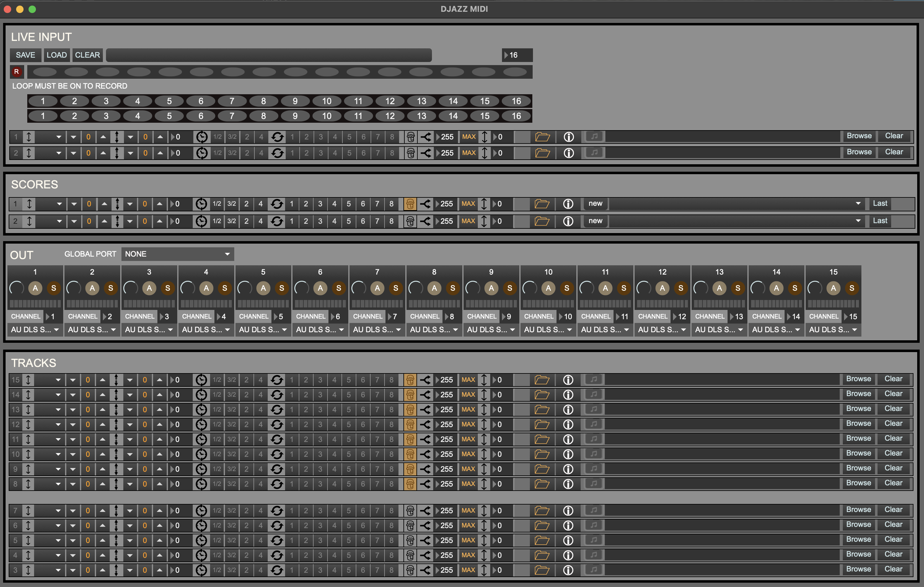Open folder icon in track 4 row
Viewport: 924px width, 587px height.
point(542,555)
